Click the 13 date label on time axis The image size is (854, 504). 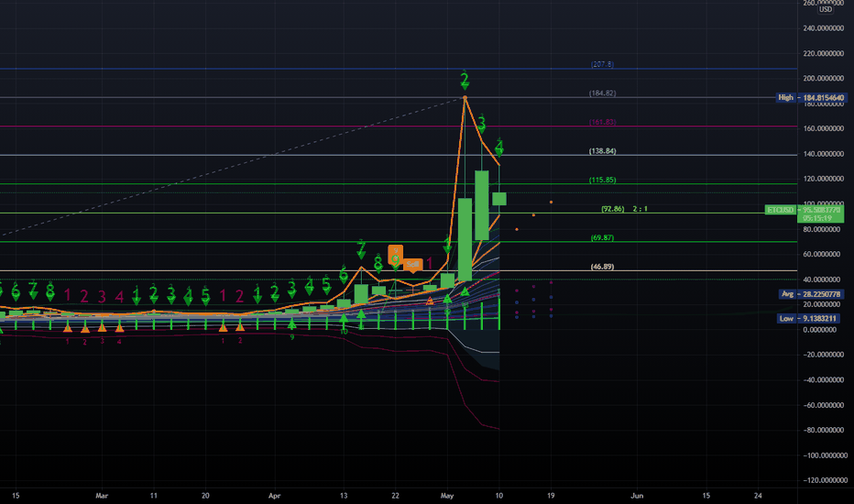[x=344, y=496]
